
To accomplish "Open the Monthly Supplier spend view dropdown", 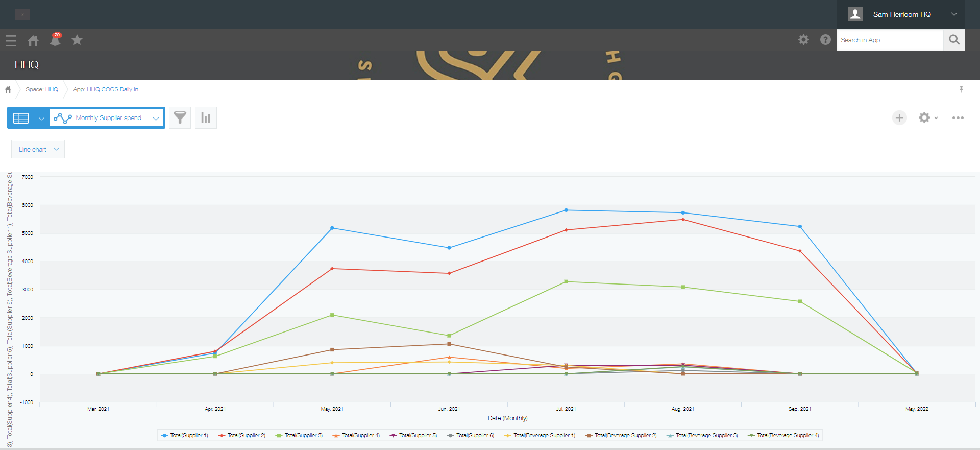I will pos(107,118).
